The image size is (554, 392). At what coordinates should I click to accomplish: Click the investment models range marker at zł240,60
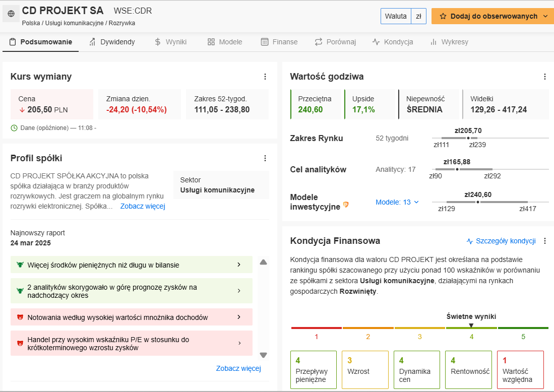pyautogui.click(x=478, y=202)
